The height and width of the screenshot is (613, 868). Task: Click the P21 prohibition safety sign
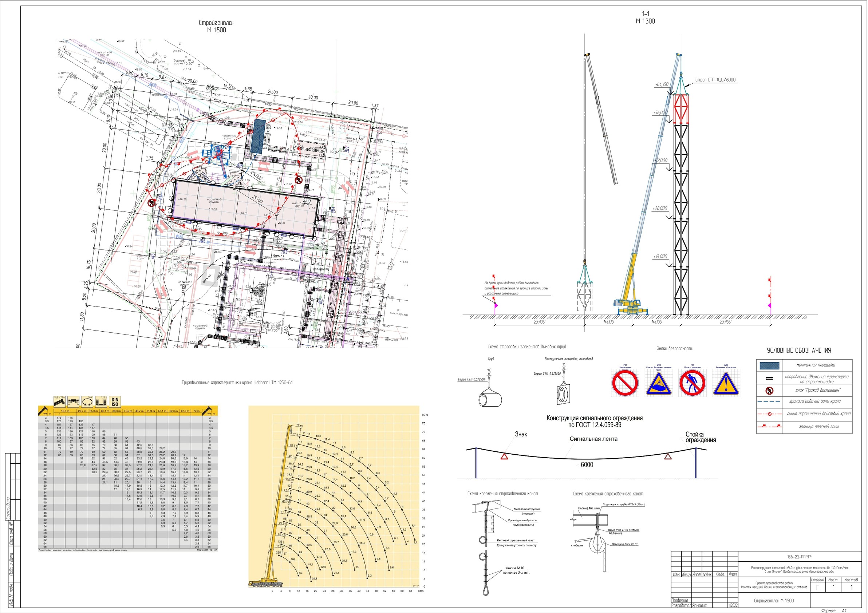624,383
